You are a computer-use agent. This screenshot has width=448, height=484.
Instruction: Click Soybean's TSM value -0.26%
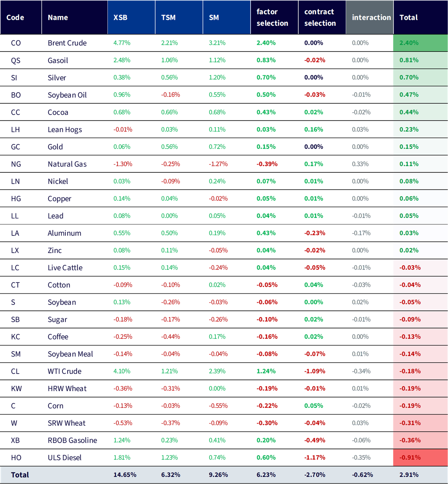click(171, 302)
